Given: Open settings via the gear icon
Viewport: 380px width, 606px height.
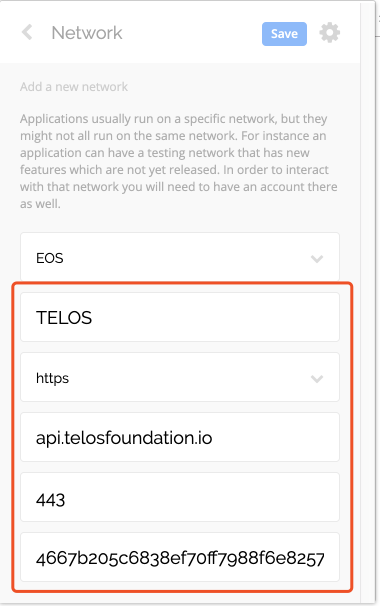Looking at the screenshot, I should (x=329, y=32).
